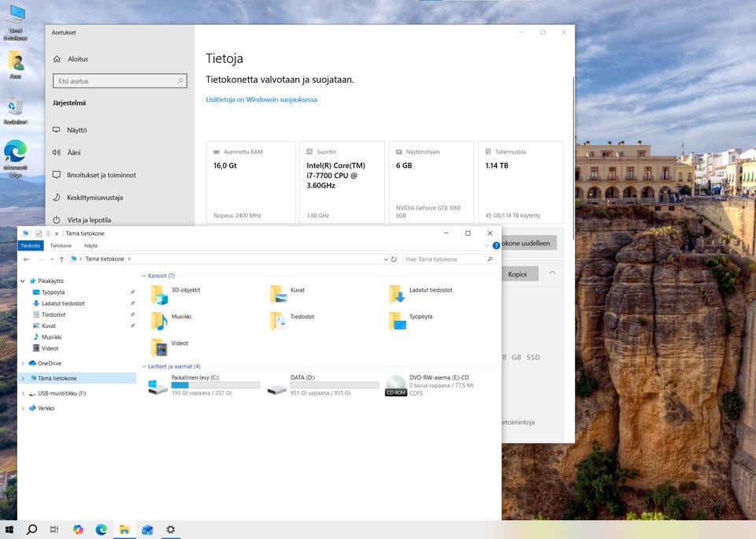Launch Microsoft Edge from taskbar
This screenshot has width=756, height=539.
102,530
